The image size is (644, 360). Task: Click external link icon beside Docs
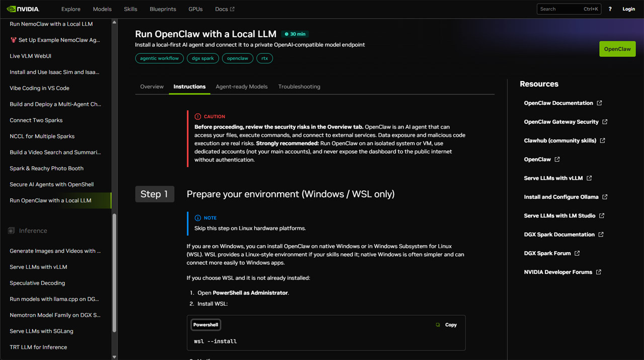pyautogui.click(x=232, y=9)
